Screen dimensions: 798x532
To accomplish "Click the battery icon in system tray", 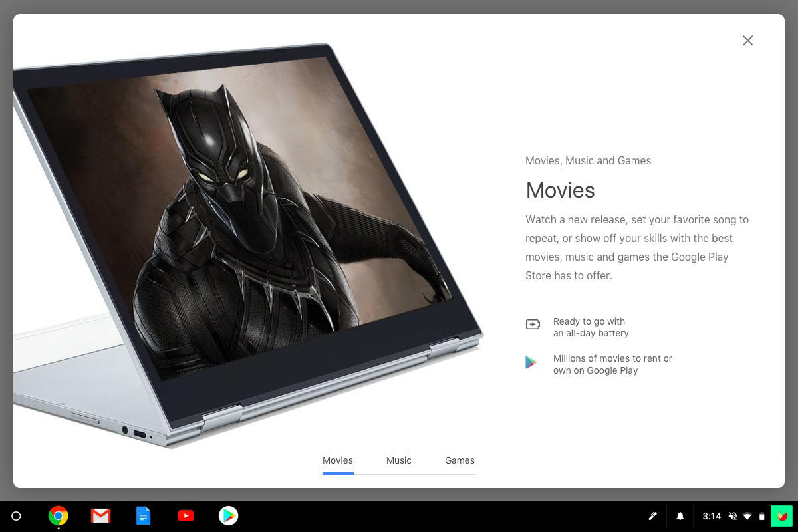I will [762, 516].
